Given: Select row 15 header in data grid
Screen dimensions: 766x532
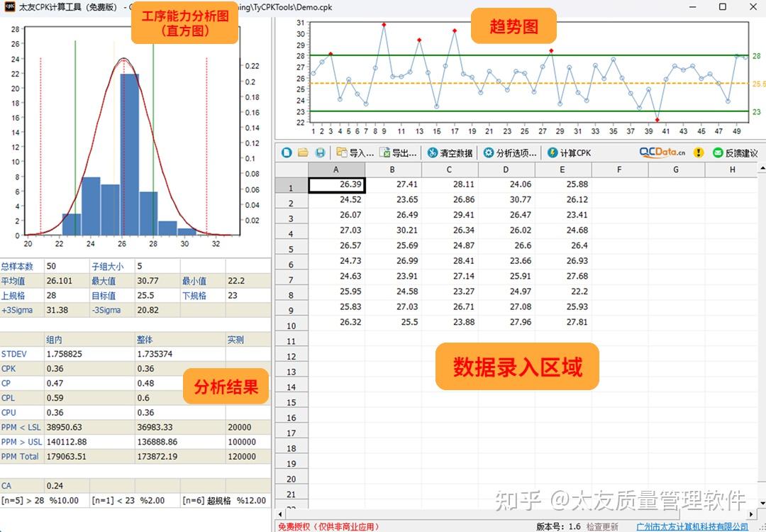Looking at the screenshot, I should click(292, 401).
